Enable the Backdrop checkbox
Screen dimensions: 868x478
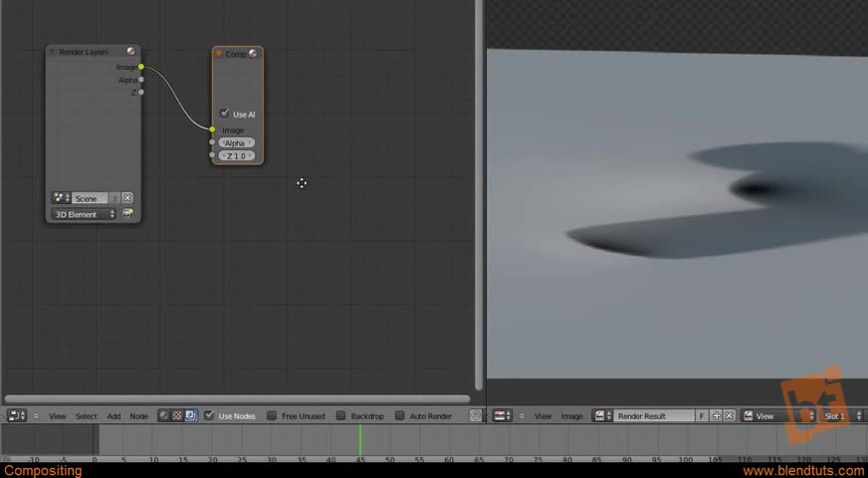click(341, 415)
